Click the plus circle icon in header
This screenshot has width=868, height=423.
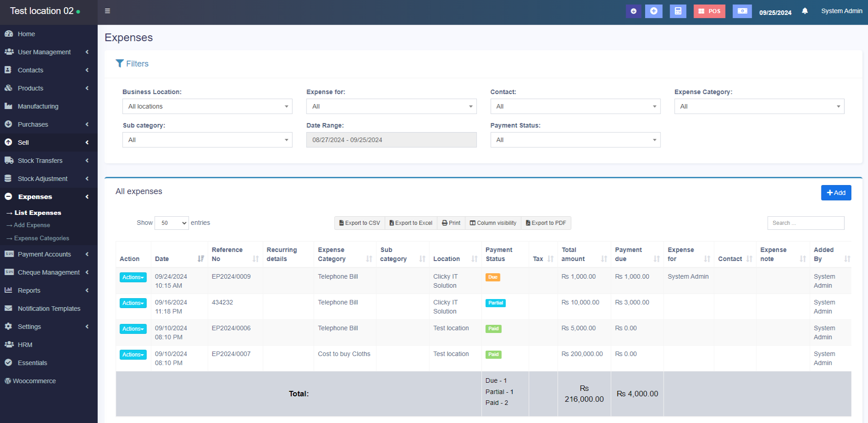pyautogui.click(x=654, y=11)
